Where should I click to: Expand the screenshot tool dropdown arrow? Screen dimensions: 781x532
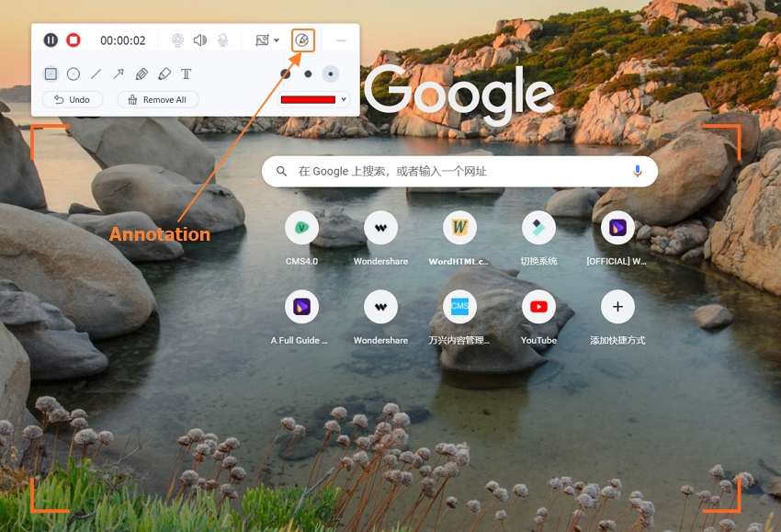pyautogui.click(x=277, y=40)
